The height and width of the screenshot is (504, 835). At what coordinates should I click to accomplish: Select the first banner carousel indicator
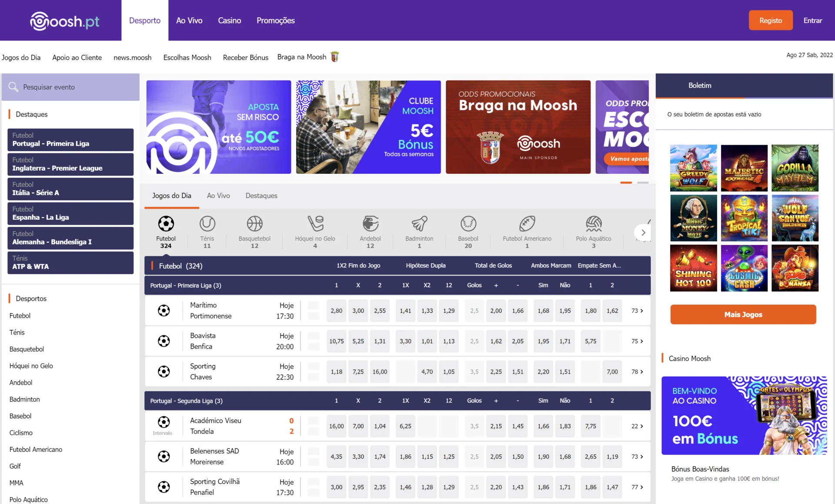click(x=626, y=182)
